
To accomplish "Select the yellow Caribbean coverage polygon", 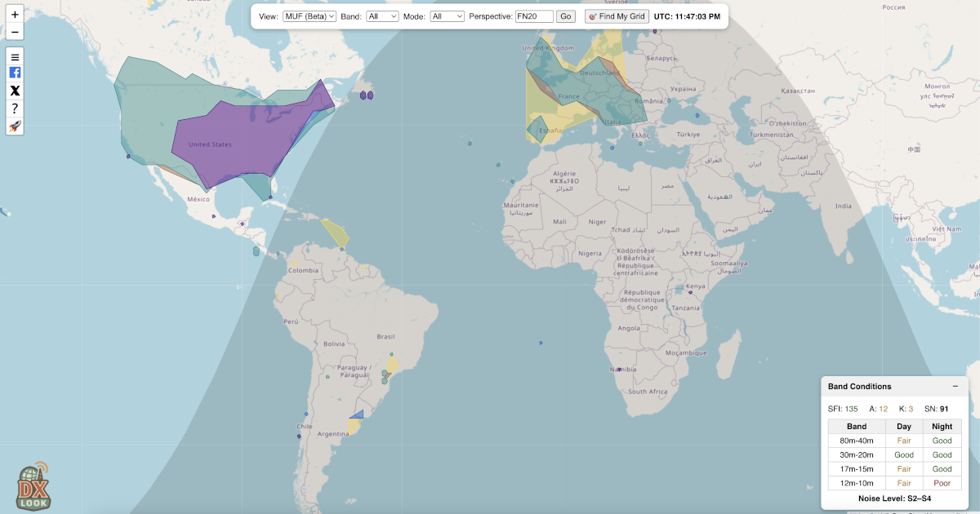I will (x=336, y=233).
